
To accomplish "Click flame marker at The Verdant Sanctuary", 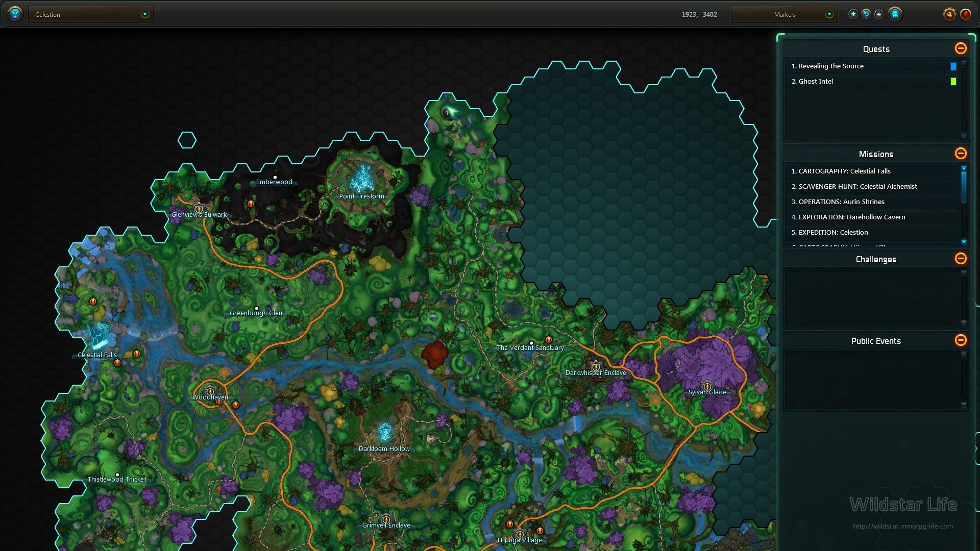I will coord(549,339).
